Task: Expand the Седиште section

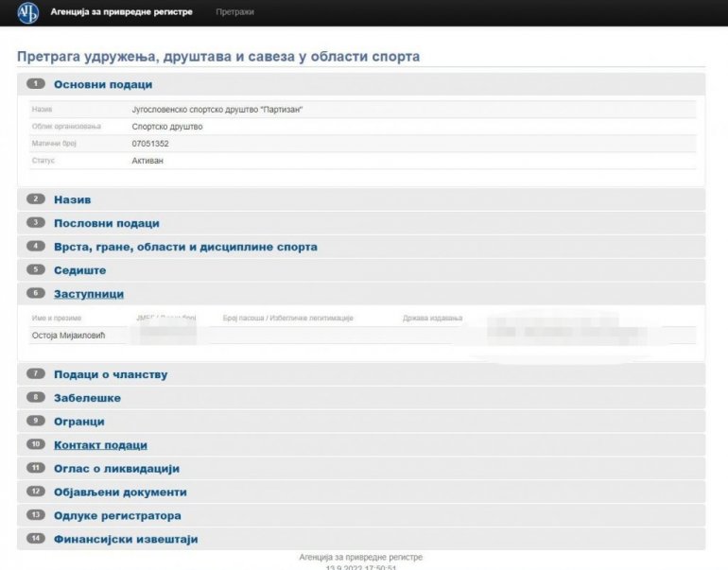Action: point(79,270)
